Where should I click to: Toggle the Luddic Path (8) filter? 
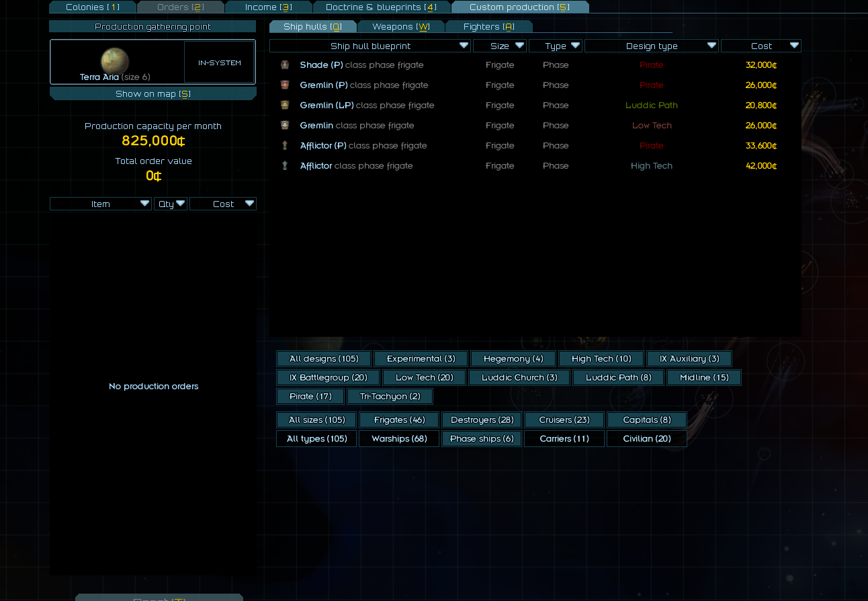tap(619, 378)
